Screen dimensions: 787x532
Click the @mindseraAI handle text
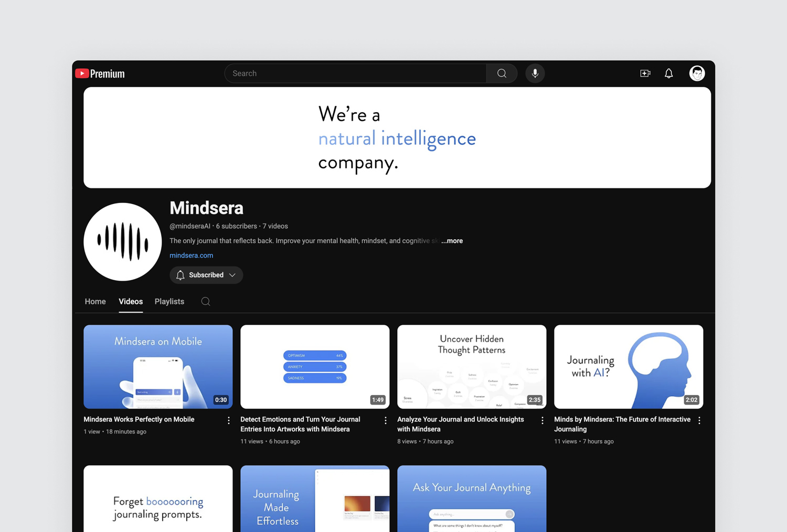click(190, 226)
